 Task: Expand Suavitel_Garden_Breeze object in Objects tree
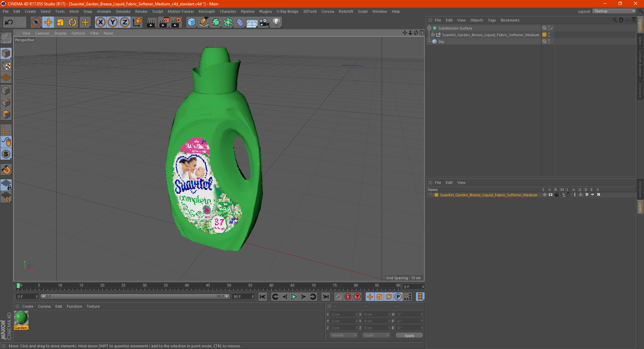433,35
